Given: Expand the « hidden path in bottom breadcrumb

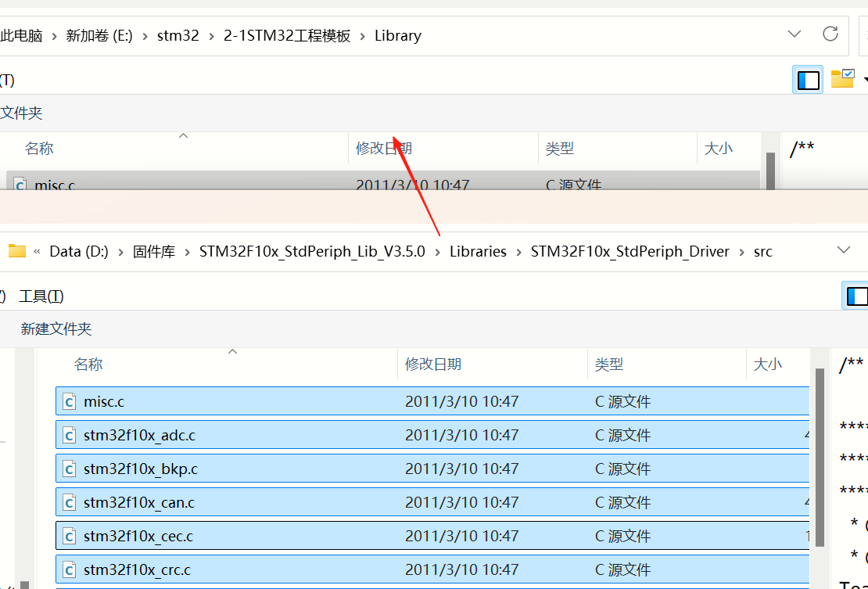Looking at the screenshot, I should (x=37, y=252).
